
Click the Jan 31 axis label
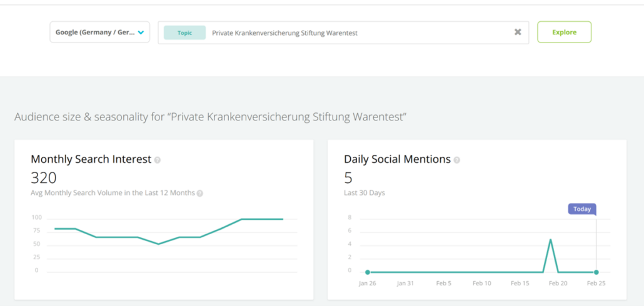click(x=405, y=284)
